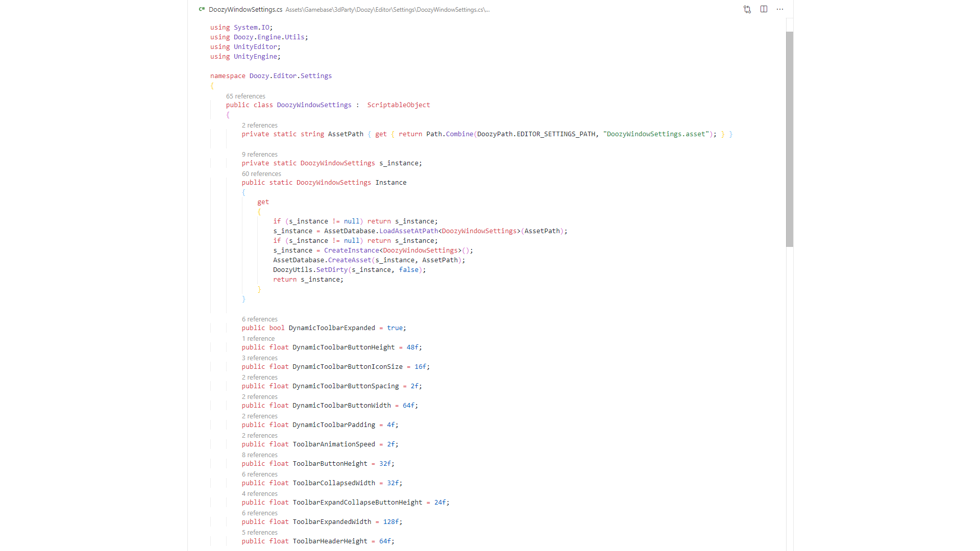Click 'LoadAssetAtPath' method call
The image size is (980, 551).
(408, 231)
